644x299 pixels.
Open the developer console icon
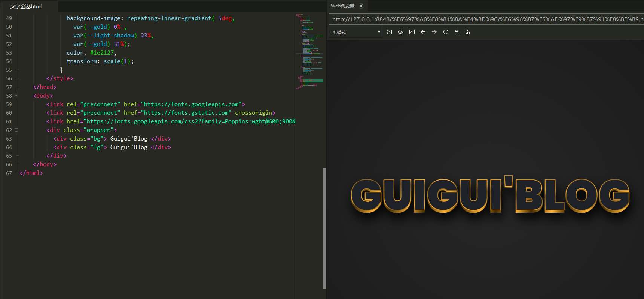pos(412,32)
